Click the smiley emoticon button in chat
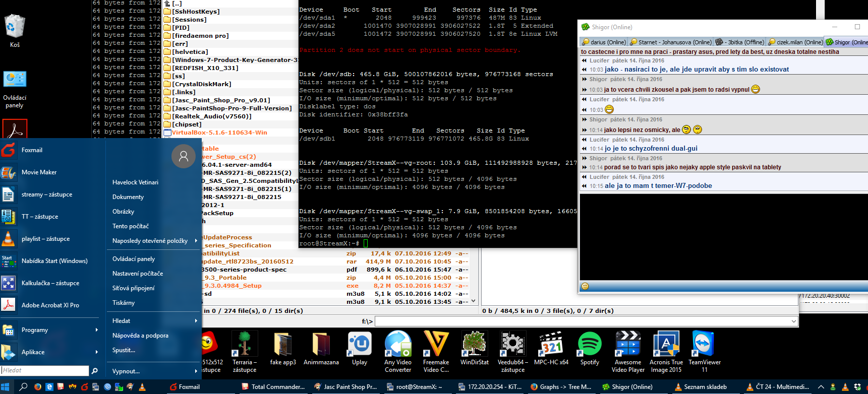Viewport: 868px width, 394px height. 585,286
